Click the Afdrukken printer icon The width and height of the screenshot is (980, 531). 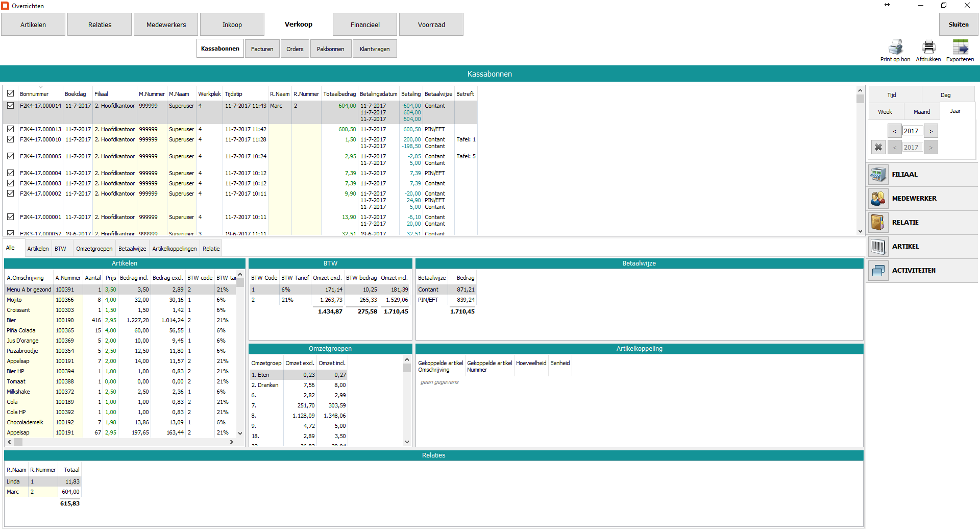click(928, 46)
